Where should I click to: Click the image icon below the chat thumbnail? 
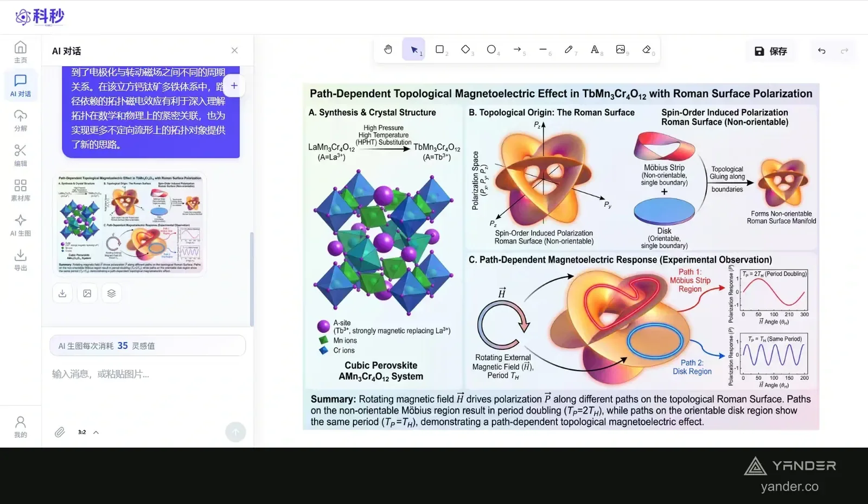pos(87,294)
